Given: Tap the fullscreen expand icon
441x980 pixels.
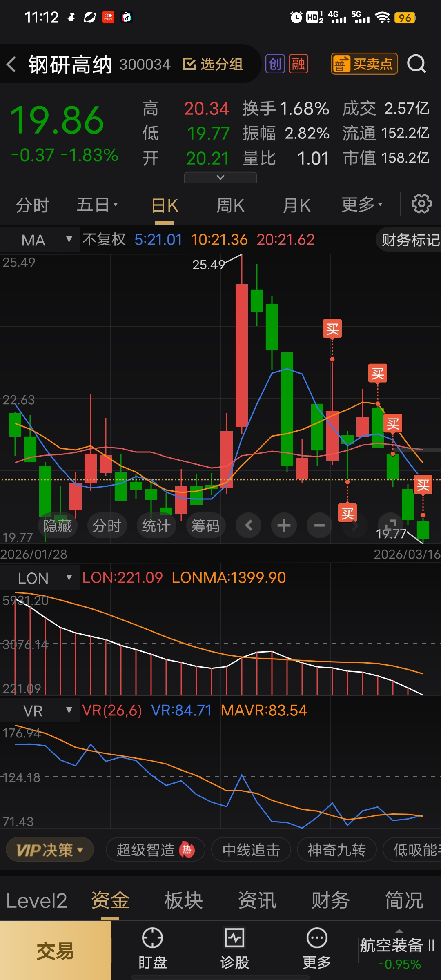Looking at the screenshot, I should click(x=390, y=525).
